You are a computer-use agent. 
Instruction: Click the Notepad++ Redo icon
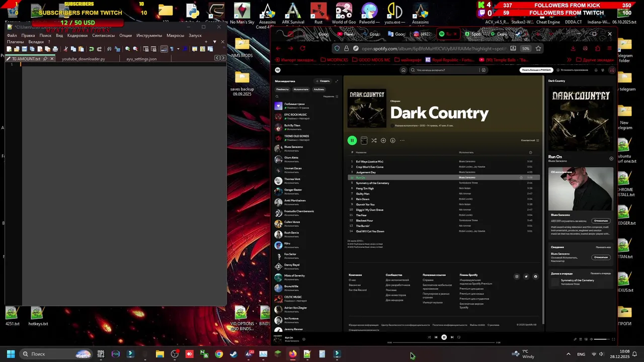point(99,49)
